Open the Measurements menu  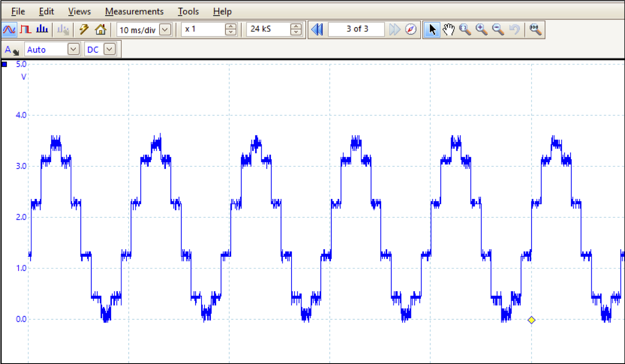point(134,11)
